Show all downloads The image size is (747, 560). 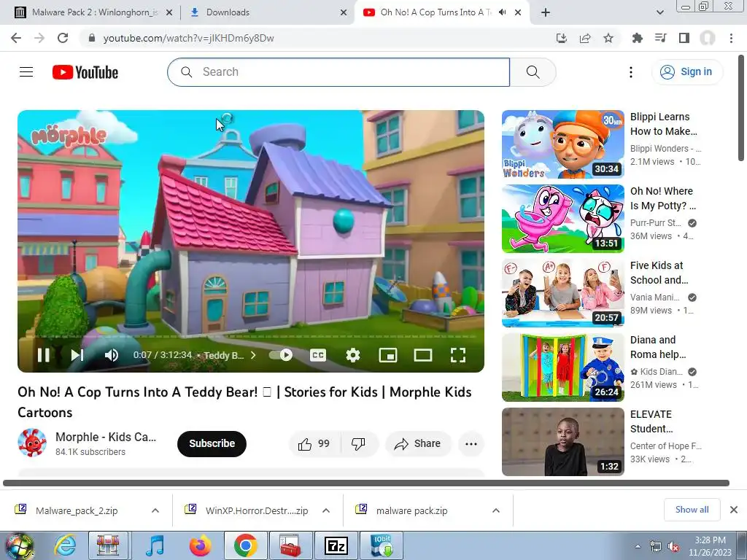692,510
